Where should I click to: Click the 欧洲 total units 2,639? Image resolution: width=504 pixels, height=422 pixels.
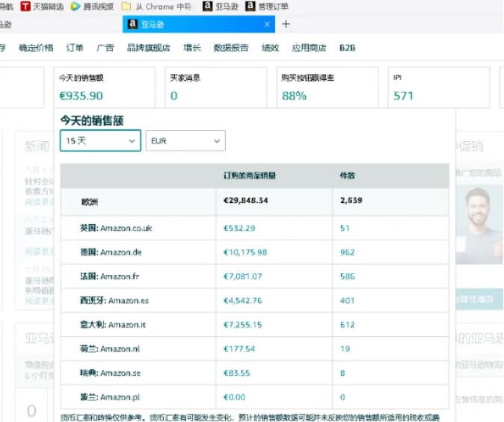tap(351, 201)
